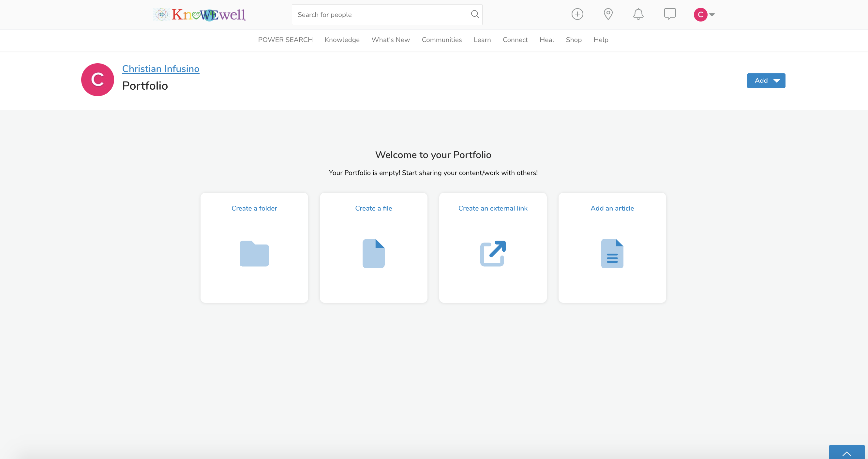
Task: Click the Create a file link
Action: [x=373, y=208]
